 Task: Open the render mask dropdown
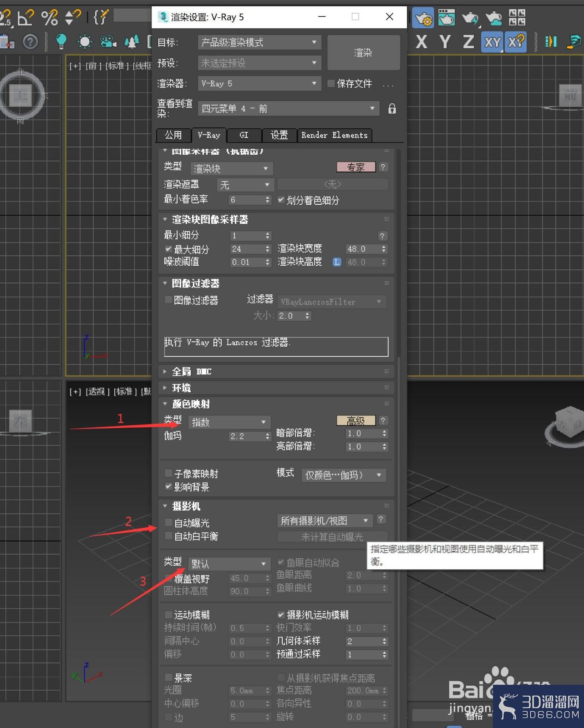click(244, 185)
